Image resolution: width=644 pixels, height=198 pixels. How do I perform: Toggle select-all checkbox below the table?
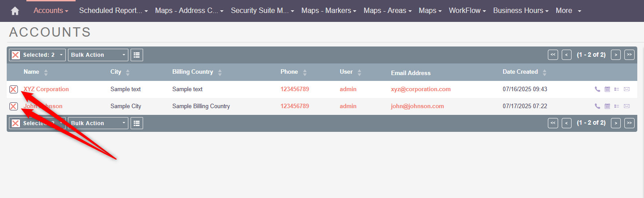tap(16, 123)
